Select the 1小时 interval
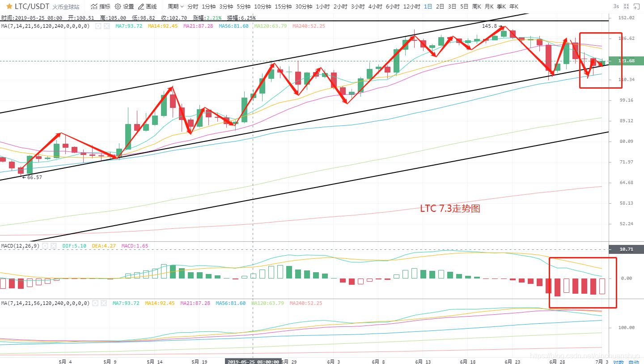 click(323, 7)
